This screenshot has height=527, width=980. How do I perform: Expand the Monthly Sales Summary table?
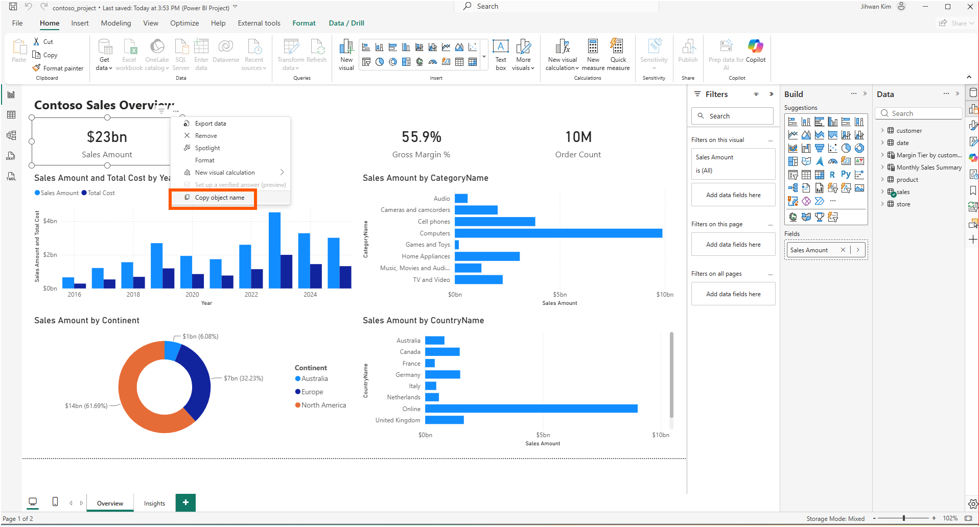coord(882,167)
